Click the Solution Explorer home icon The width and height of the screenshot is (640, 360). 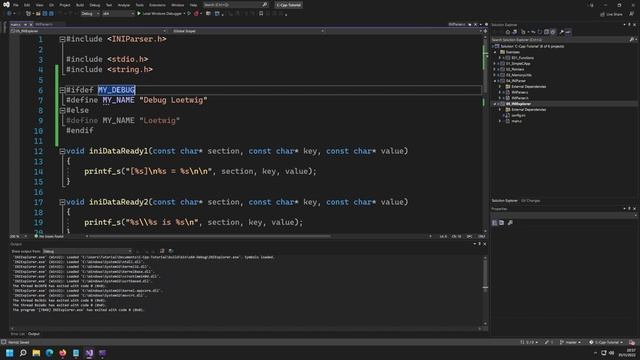pos(508,32)
